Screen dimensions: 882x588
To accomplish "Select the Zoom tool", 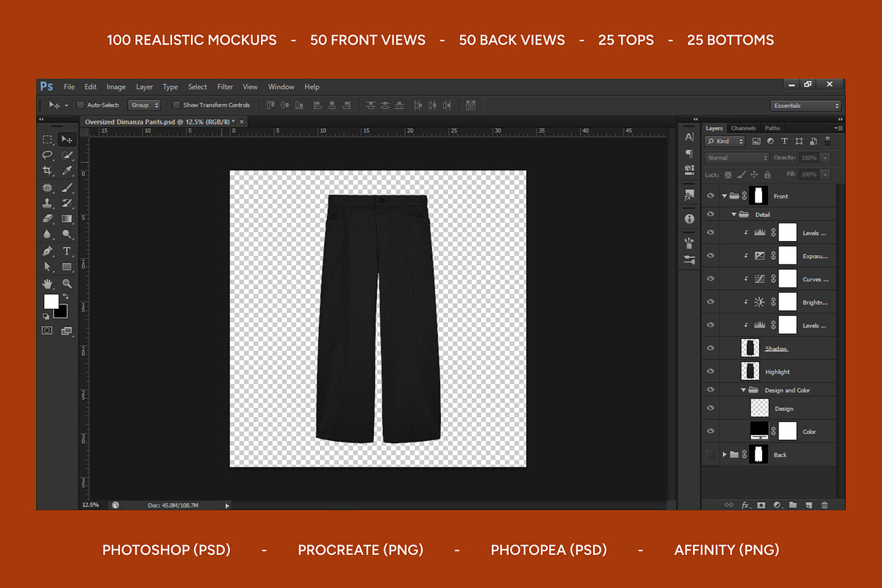I will click(x=67, y=283).
